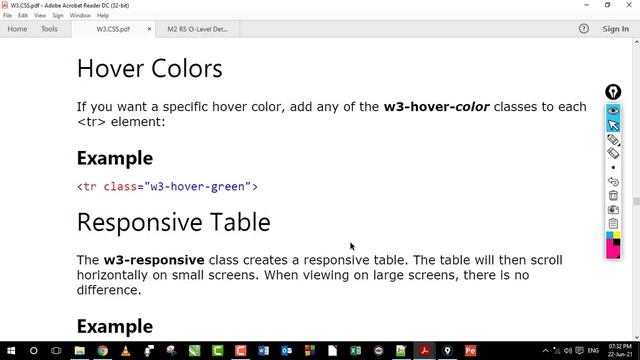
Task: Click the trash clear-all icon
Action: coord(613,196)
